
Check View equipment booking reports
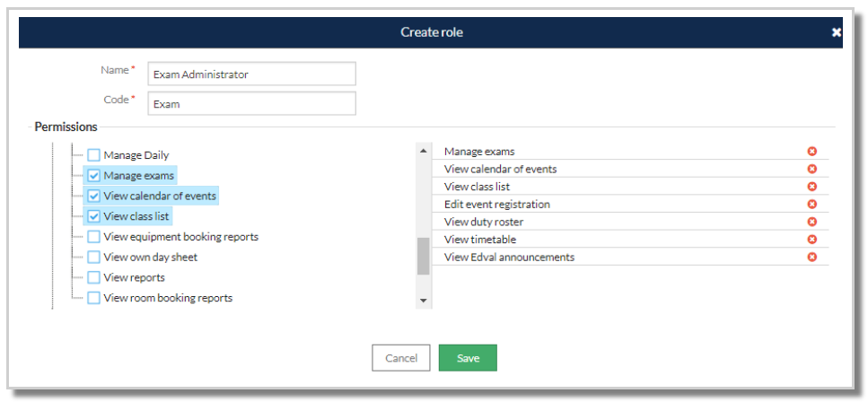(x=93, y=237)
